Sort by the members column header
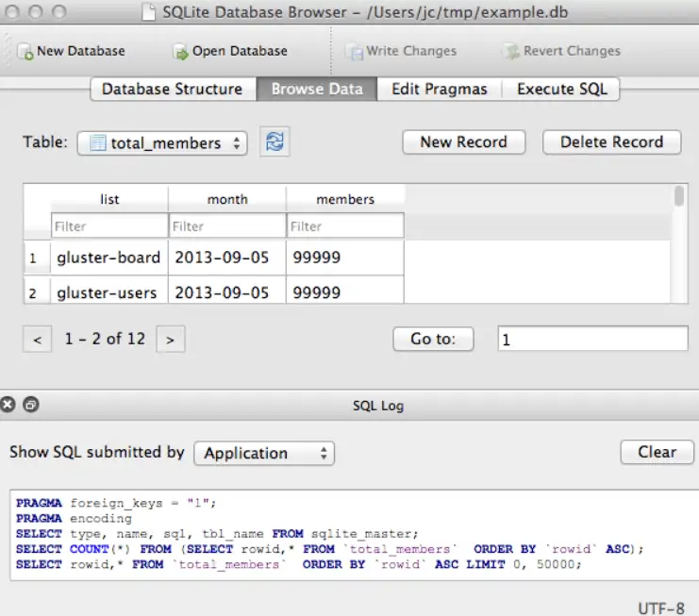The image size is (699, 616). (345, 199)
